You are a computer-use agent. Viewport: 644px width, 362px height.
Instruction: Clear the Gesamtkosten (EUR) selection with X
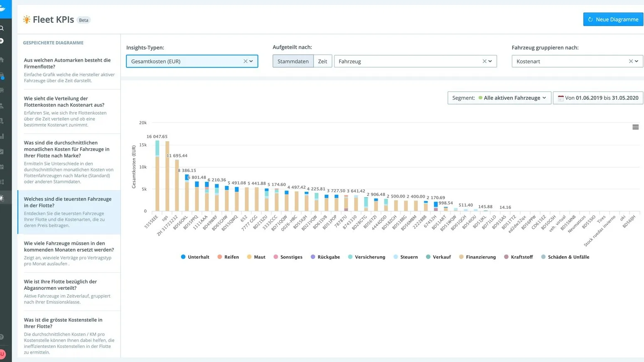tap(245, 61)
